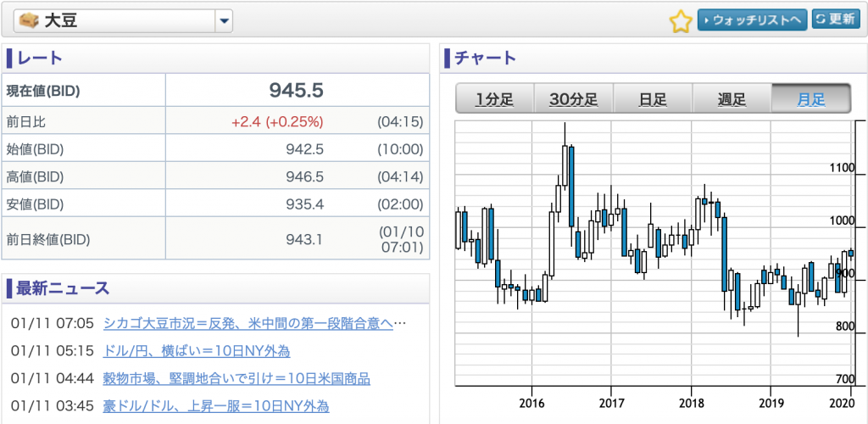This screenshot has width=868, height=424.
Task: Click the 現在値(BID) label
Action: pyautogui.click(x=43, y=91)
